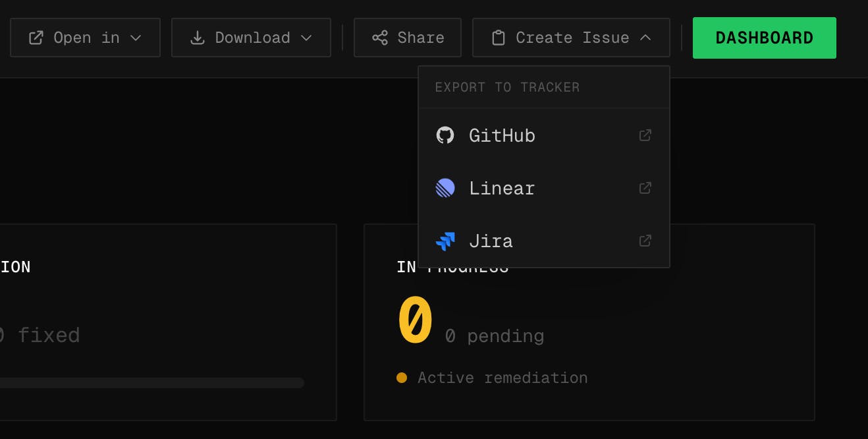
Task: Click the Create Issue button label
Action: (572, 38)
